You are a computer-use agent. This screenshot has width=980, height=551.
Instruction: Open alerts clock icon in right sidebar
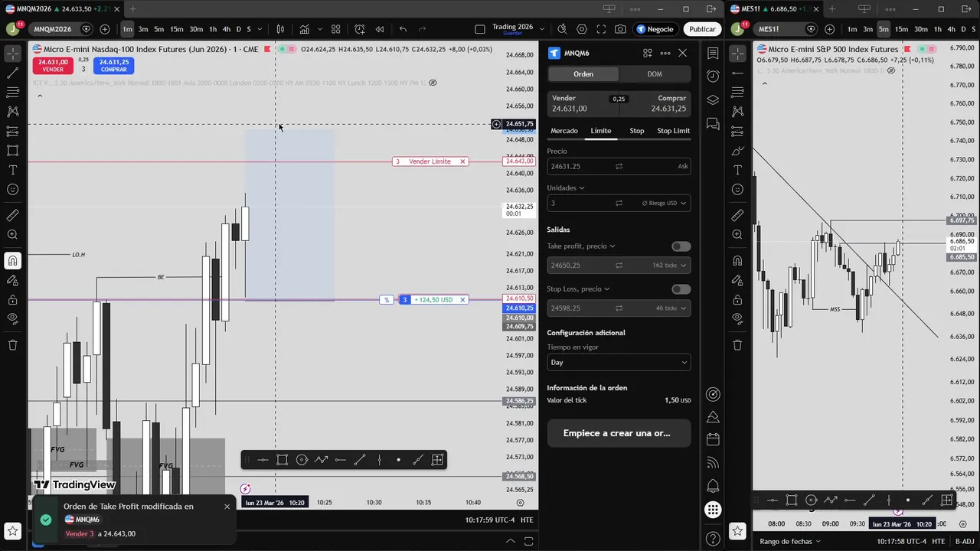point(713,77)
